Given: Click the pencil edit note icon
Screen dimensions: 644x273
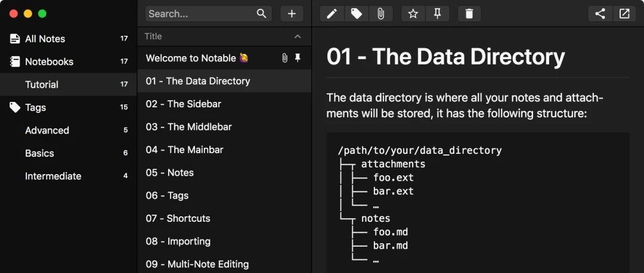Looking at the screenshot, I should [332, 14].
